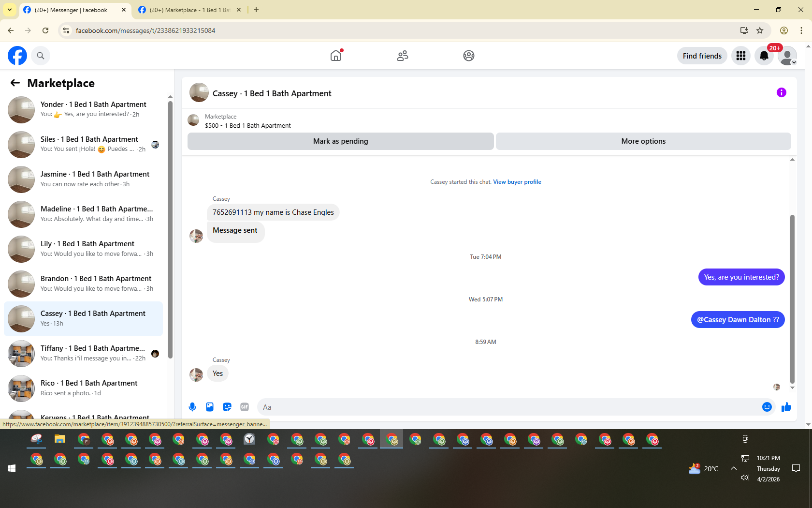Follow the View buyer profile link
The height and width of the screenshot is (508, 812).
(x=517, y=182)
